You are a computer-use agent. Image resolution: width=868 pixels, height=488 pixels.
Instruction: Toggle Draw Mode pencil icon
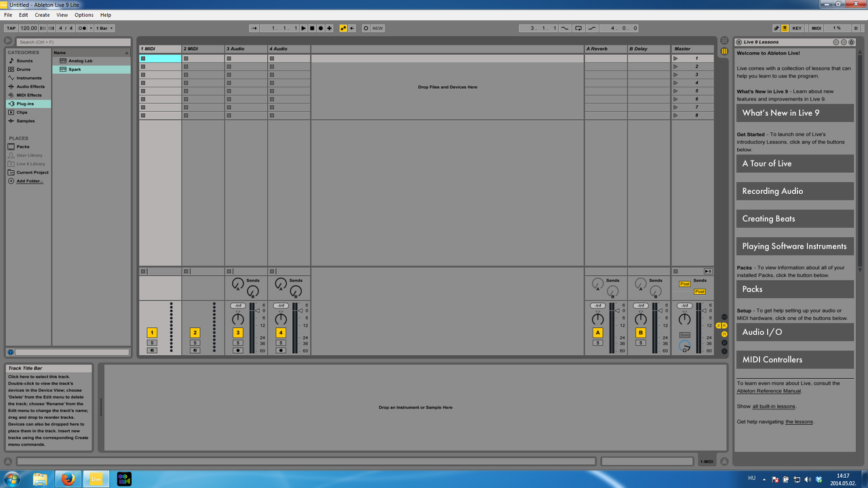coord(776,28)
